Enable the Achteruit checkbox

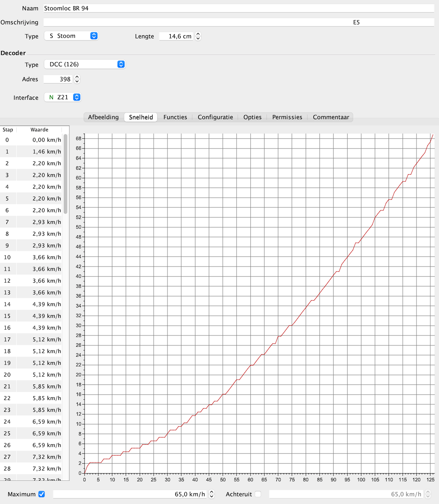pos(258,494)
